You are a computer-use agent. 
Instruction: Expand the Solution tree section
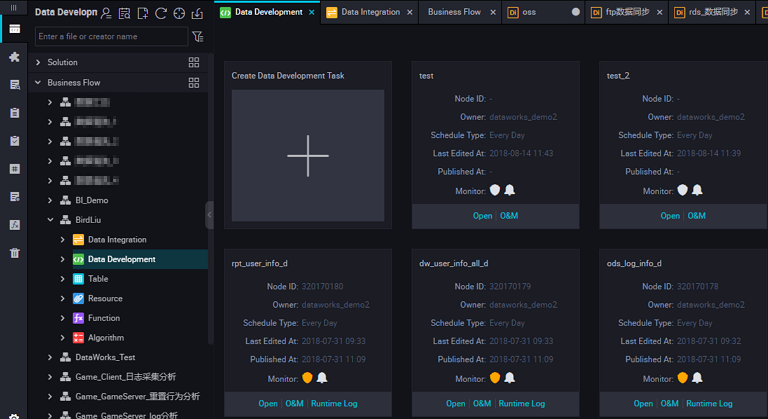38,62
